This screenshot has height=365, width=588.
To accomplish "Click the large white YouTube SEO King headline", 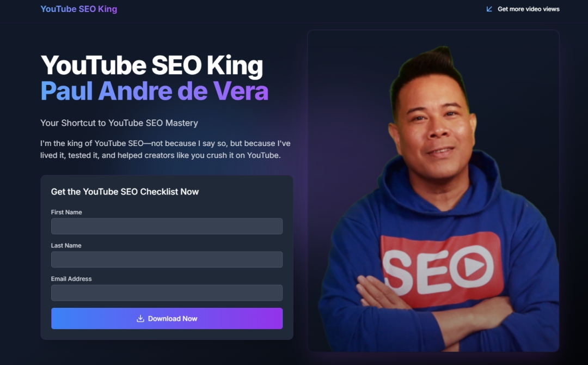I will pos(152,66).
